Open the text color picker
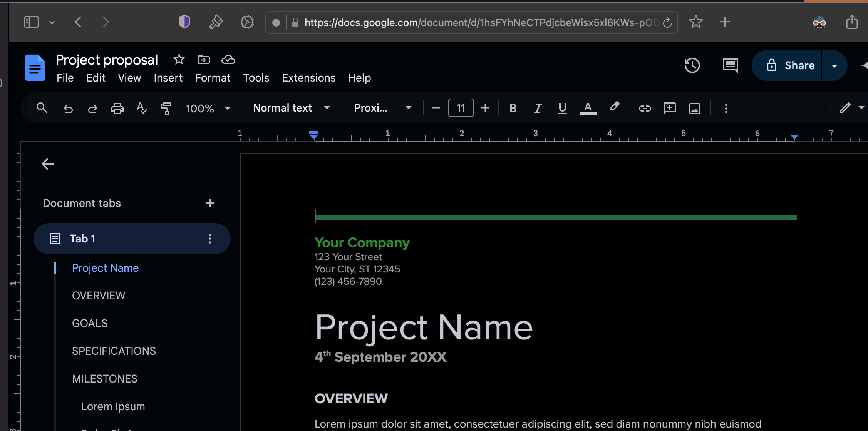 click(588, 109)
